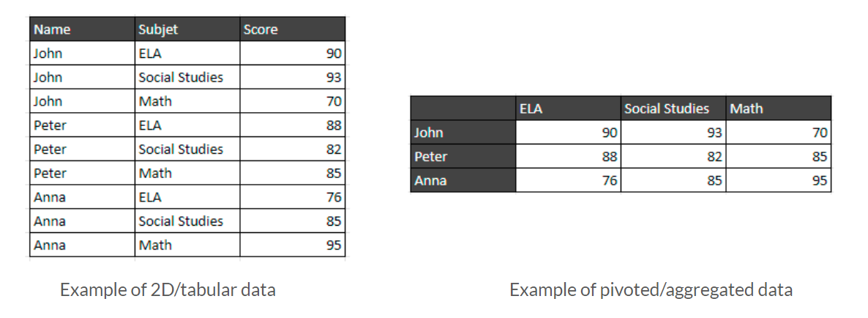Viewport: 868px width, 318px height.
Task: Click Peter's Social Studies subject cell in the tabular table
Action: click(187, 149)
